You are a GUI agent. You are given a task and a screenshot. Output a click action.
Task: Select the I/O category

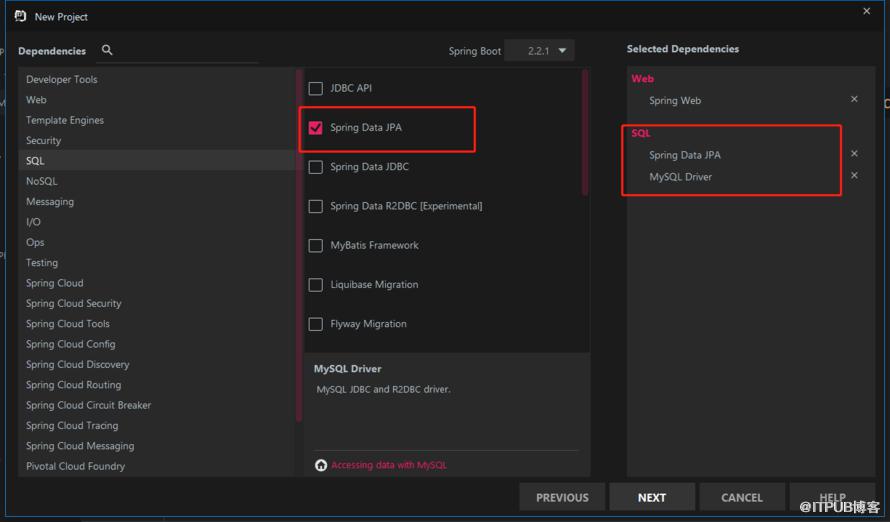click(157, 222)
